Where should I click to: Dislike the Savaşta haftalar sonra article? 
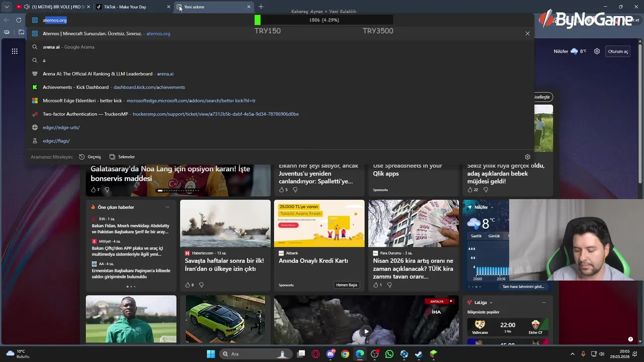201,285
